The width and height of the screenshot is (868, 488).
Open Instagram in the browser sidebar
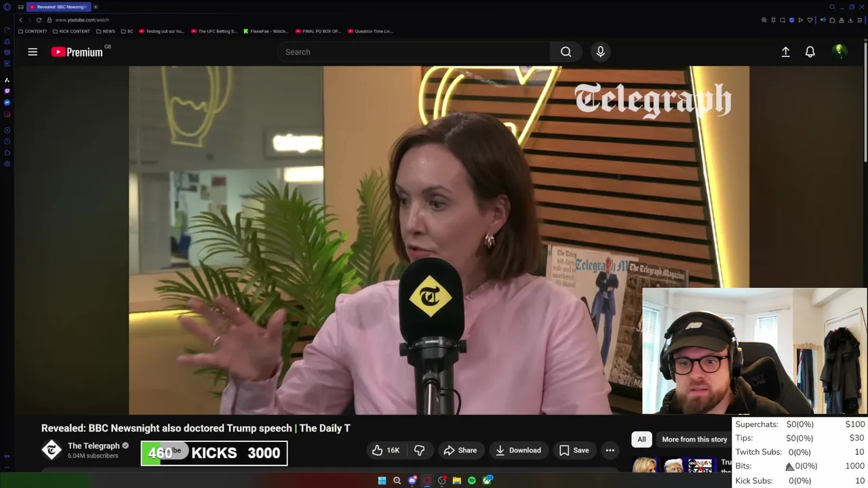7,114
